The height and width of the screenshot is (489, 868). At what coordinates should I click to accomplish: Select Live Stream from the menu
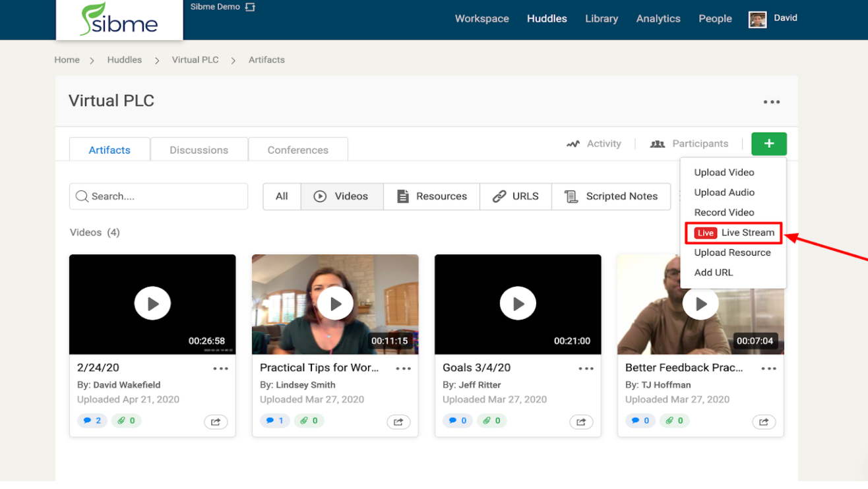pyautogui.click(x=733, y=233)
